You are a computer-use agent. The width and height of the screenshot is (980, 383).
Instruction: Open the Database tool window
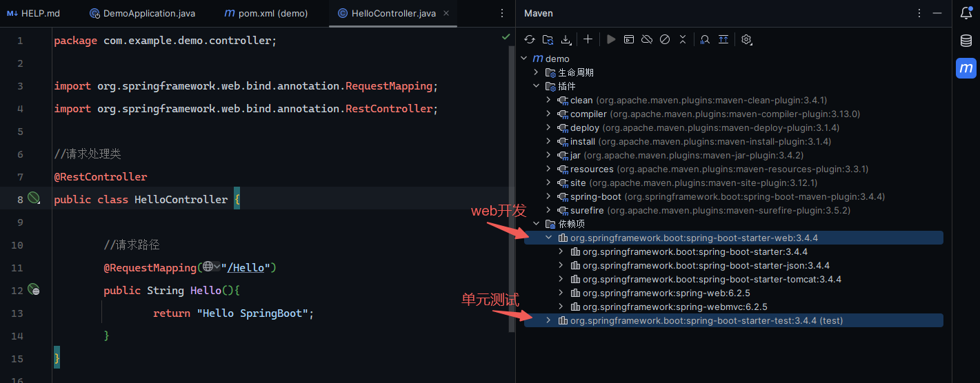point(966,41)
